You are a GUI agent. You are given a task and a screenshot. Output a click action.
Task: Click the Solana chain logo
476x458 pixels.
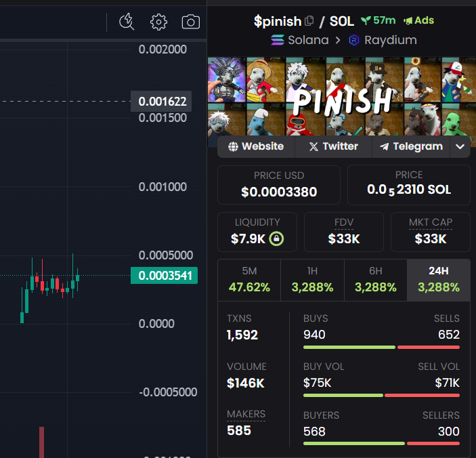pyautogui.click(x=278, y=40)
